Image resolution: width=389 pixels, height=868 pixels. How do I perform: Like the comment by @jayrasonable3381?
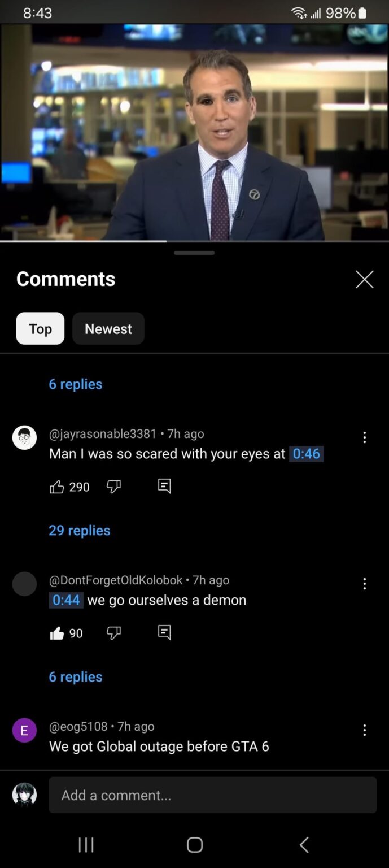tap(57, 487)
